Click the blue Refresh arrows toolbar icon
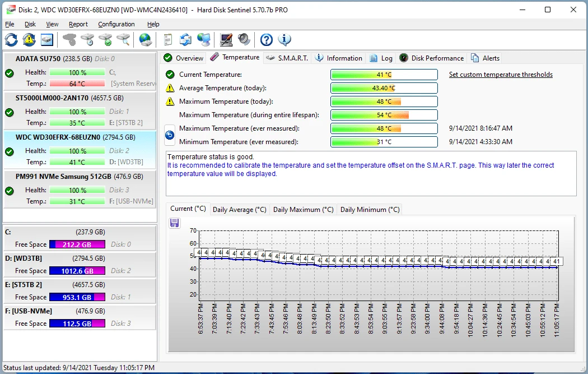Viewport: 588px width, 374px height. point(11,40)
